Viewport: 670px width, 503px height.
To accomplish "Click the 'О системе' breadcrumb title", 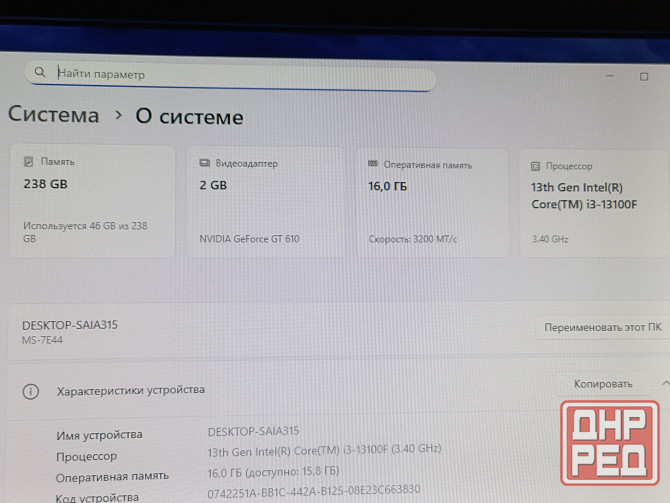I will point(189,117).
